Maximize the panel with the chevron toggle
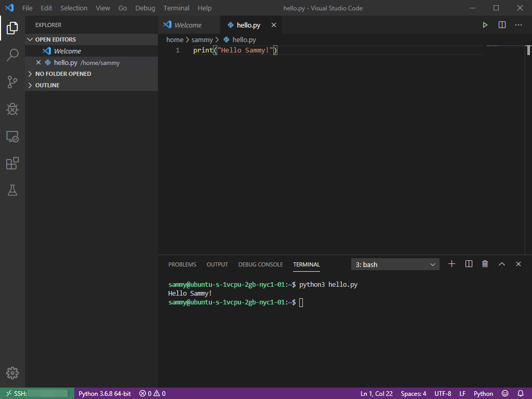This screenshot has height=399, width=532. tap(501, 264)
